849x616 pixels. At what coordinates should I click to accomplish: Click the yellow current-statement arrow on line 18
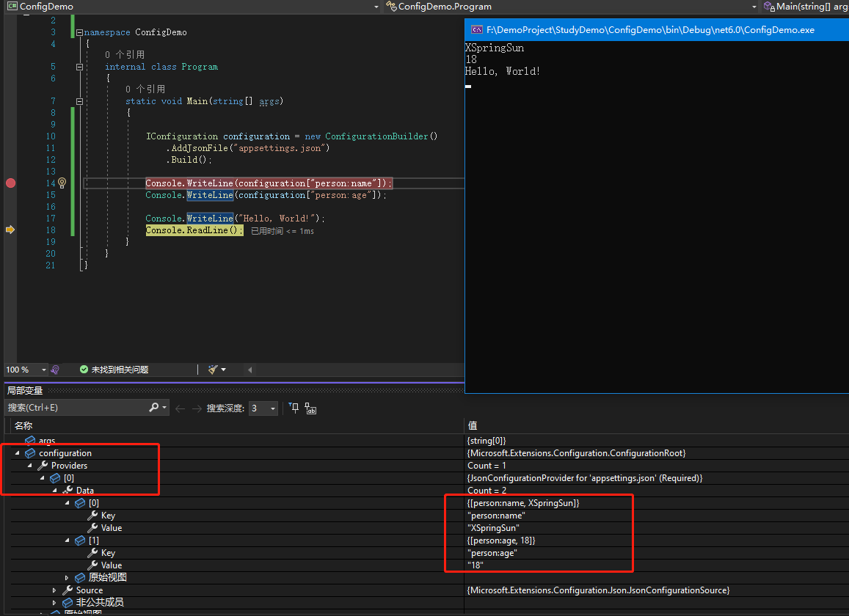(10, 230)
